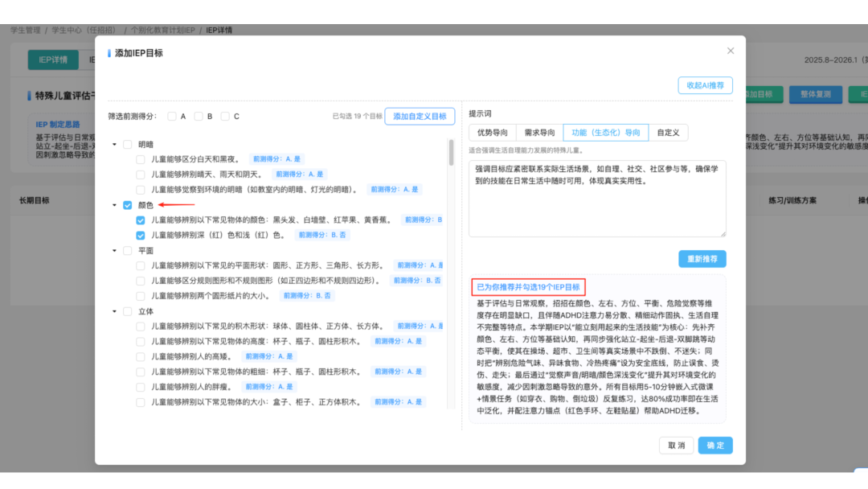Uncheck the 颜色 category checkbox
The image size is (868, 489).
click(x=127, y=205)
